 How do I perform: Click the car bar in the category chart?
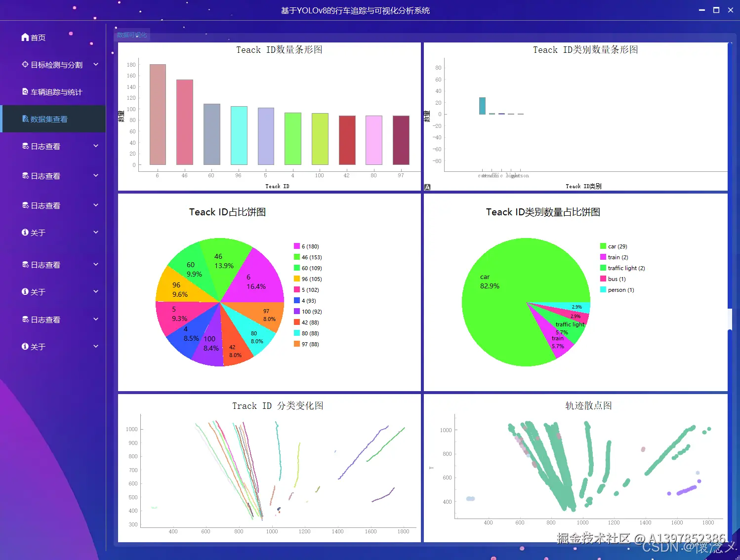pyautogui.click(x=482, y=106)
